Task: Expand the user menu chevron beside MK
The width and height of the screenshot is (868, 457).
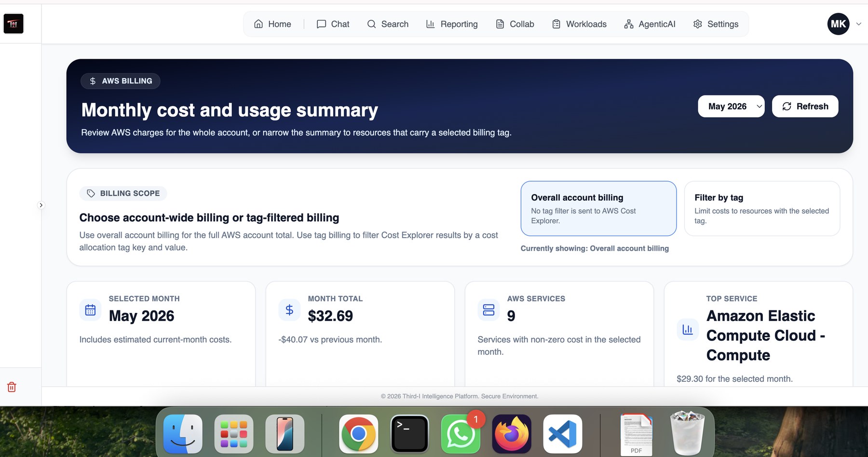Action: tap(858, 24)
